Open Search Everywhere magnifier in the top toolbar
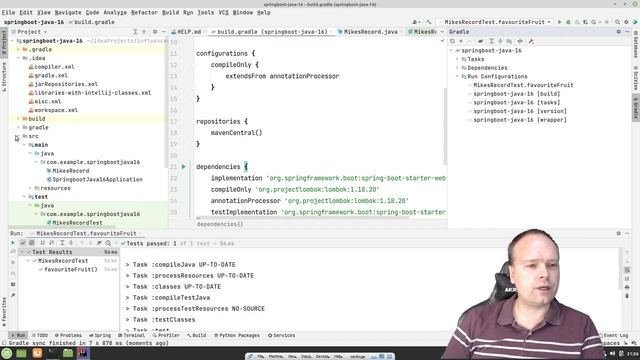640x360 pixels. click(618, 22)
